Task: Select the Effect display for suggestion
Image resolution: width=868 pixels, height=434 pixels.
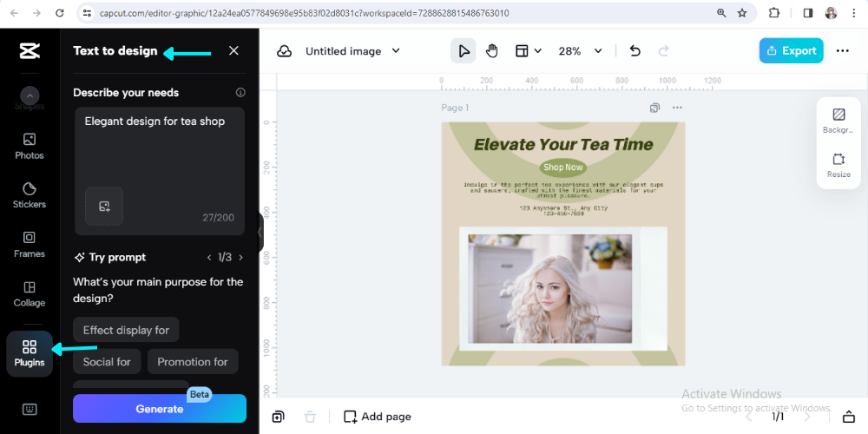Action: [x=126, y=330]
